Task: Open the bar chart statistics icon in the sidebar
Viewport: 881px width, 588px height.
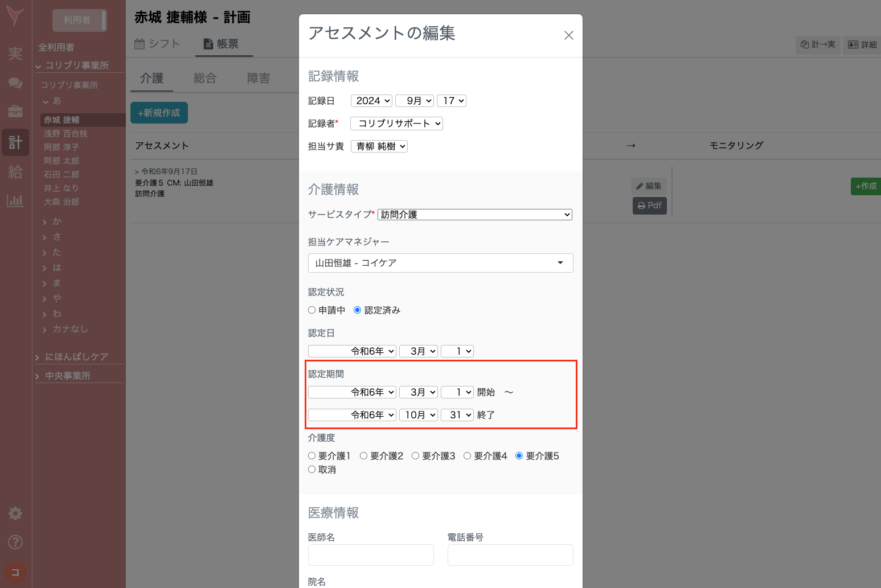Action: point(15,201)
